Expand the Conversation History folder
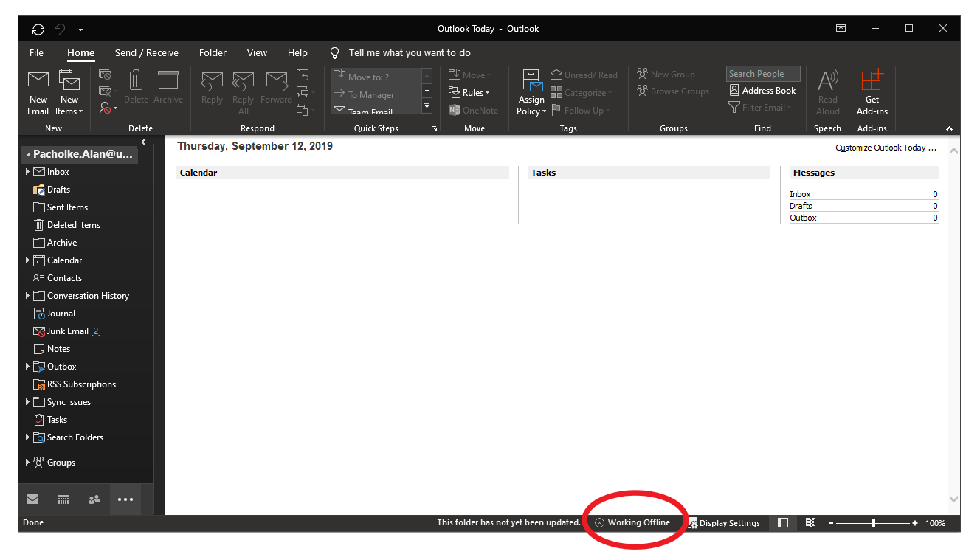980x557 pixels. point(28,296)
